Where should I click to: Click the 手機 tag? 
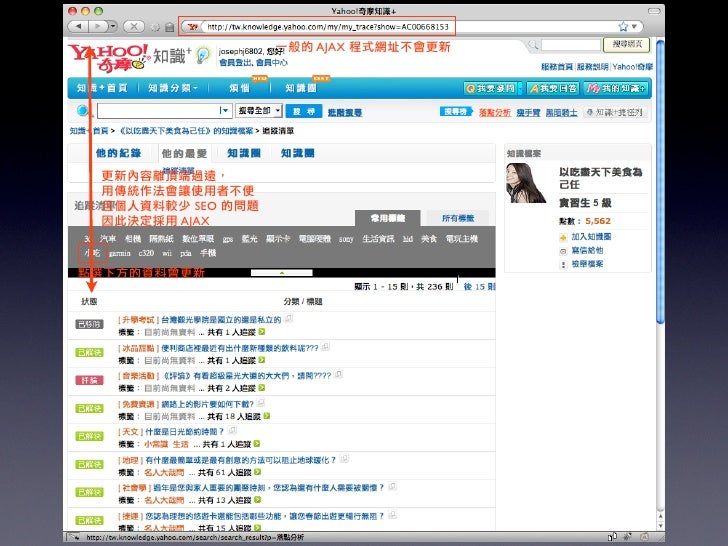(208, 253)
